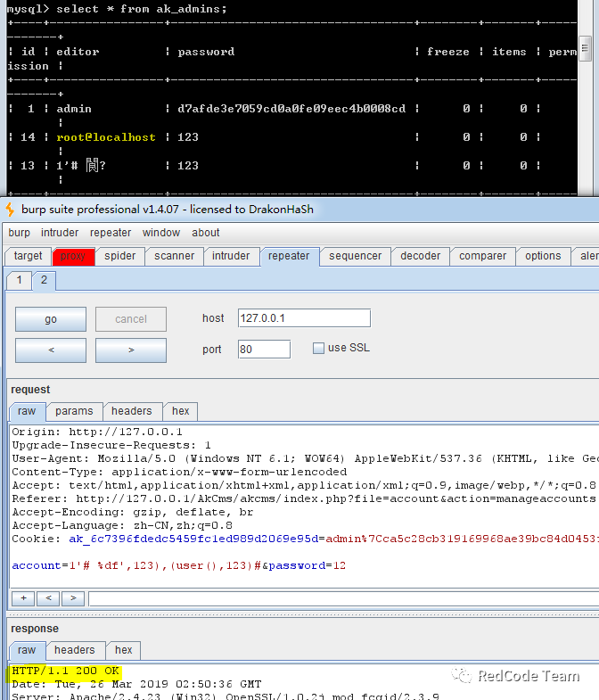Click the cancel button
The height and width of the screenshot is (700, 599).
click(131, 319)
